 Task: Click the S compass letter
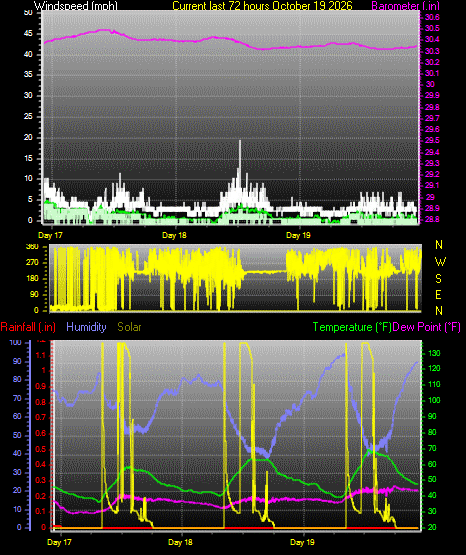pos(438,279)
